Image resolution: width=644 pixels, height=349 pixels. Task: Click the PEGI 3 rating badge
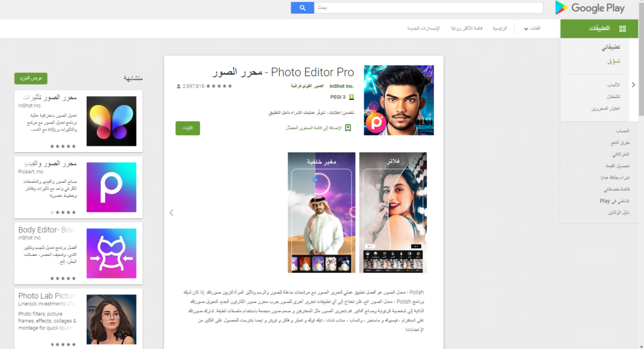[x=352, y=97]
